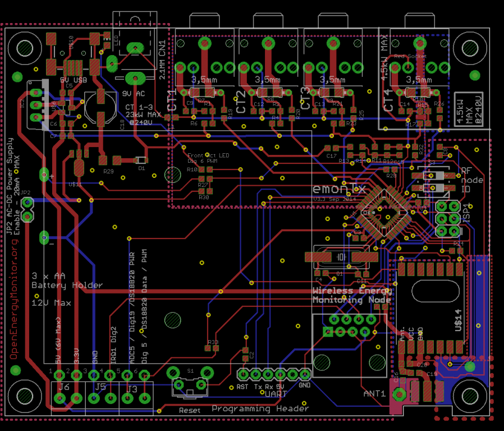Image resolution: width=504 pixels, height=431 pixels.
Task: Click the S3 DIP switch footprint
Action: (433, 182)
